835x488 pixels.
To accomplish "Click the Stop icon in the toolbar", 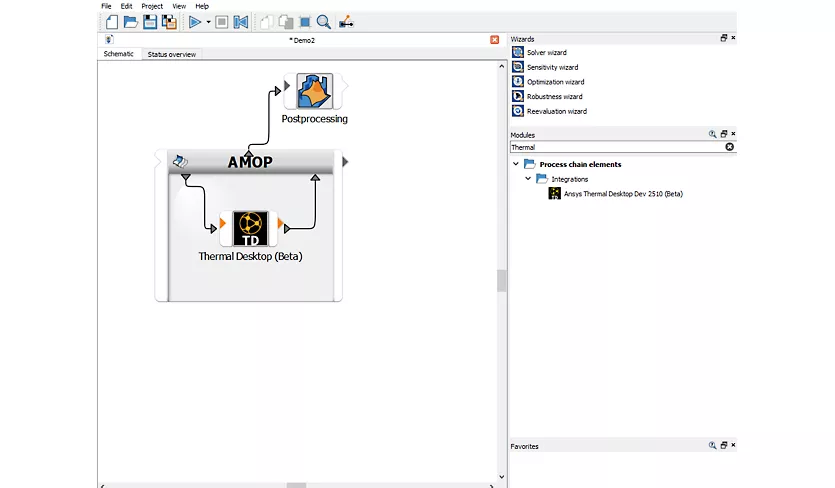I will point(222,21).
